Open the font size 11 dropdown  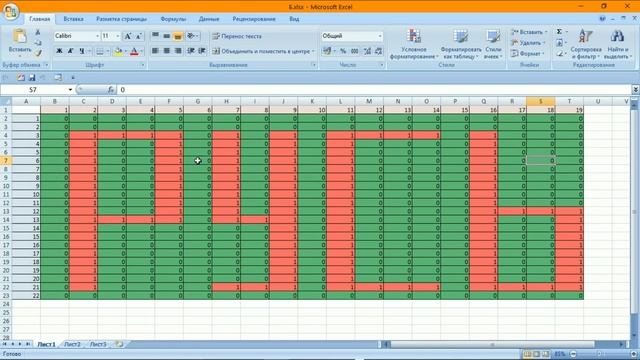(x=118, y=36)
